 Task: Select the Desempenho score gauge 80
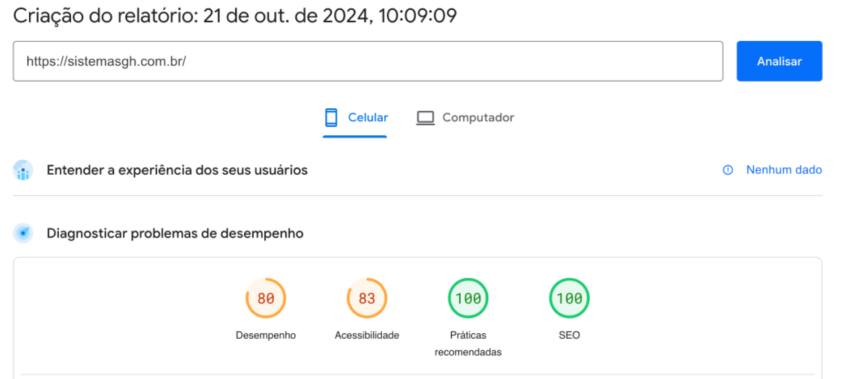tap(266, 298)
